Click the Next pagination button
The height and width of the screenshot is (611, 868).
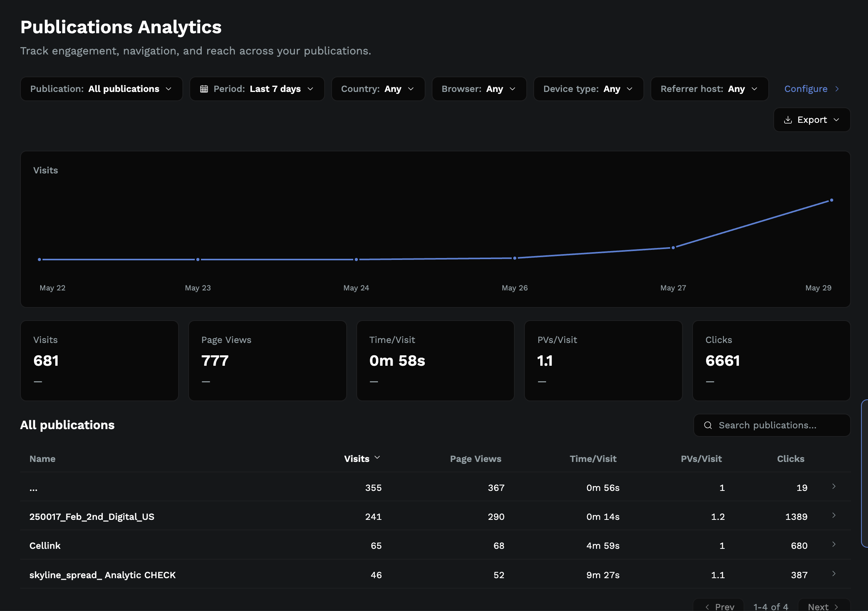[824, 606]
